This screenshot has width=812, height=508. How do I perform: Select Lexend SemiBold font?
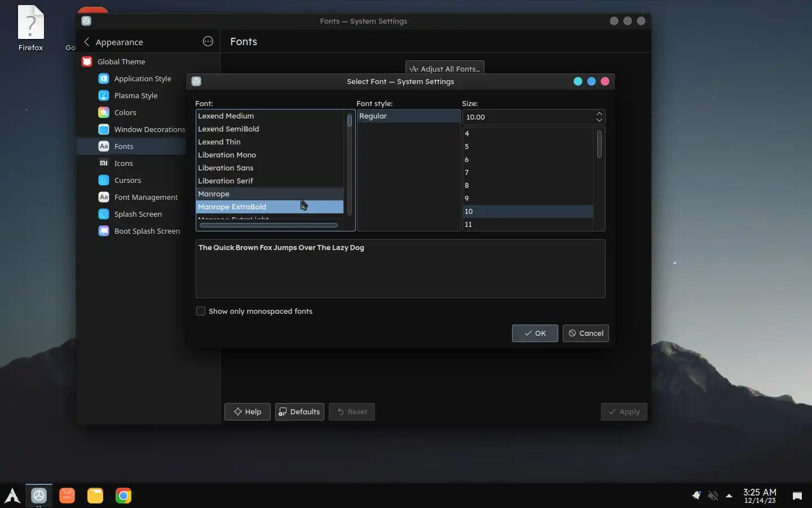click(270, 129)
